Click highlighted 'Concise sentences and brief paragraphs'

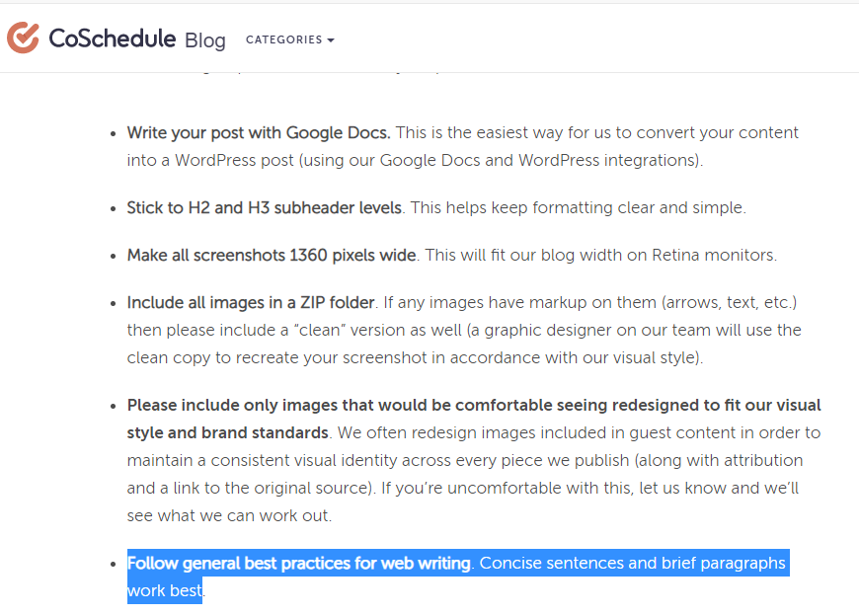pos(632,563)
